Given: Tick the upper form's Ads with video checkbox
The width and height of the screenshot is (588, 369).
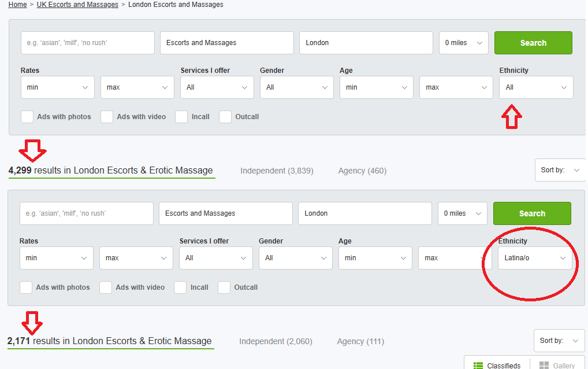Looking at the screenshot, I should coord(107,117).
